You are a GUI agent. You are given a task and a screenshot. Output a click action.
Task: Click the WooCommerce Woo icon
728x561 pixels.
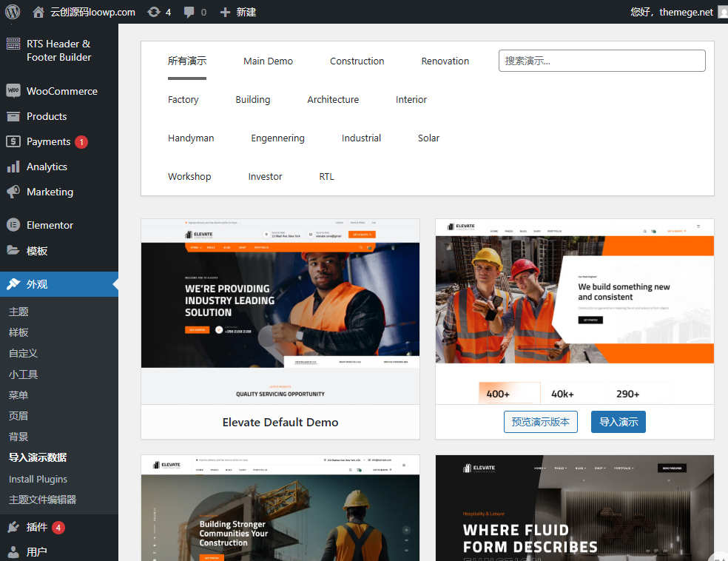(x=13, y=91)
